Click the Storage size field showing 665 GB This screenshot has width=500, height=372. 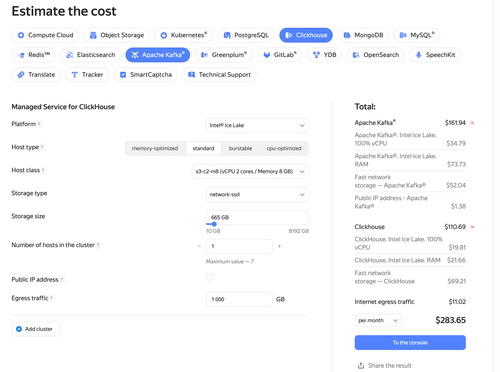coord(257,217)
